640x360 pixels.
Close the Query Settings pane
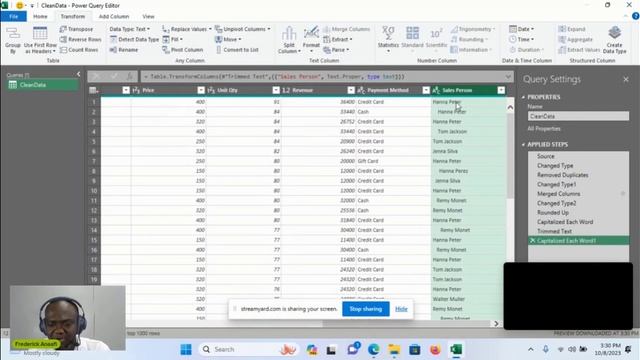tap(626, 79)
